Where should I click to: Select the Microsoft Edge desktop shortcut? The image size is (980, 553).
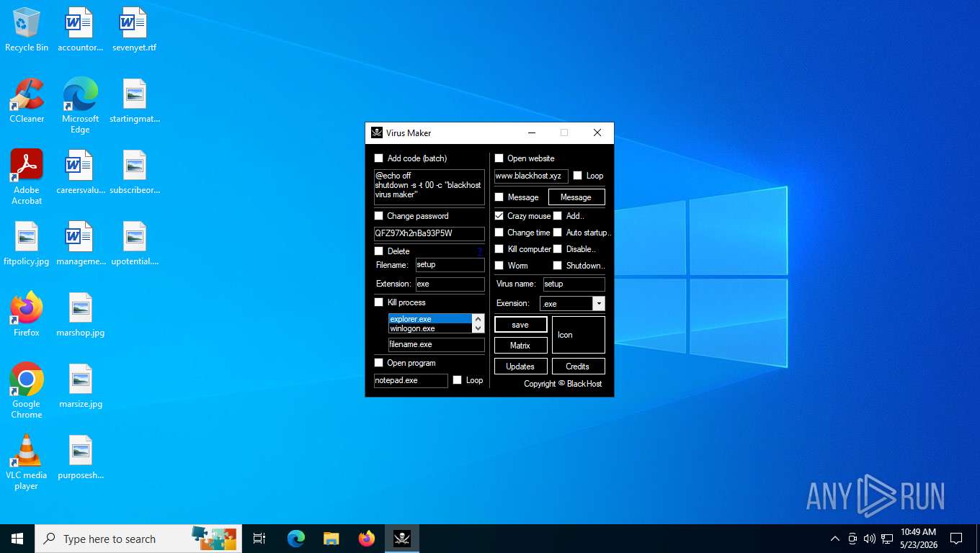click(x=80, y=106)
